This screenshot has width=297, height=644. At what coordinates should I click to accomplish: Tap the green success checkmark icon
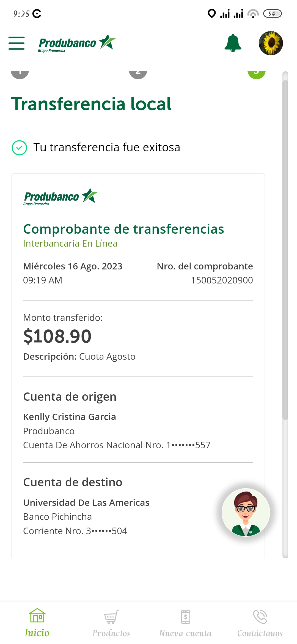click(19, 148)
